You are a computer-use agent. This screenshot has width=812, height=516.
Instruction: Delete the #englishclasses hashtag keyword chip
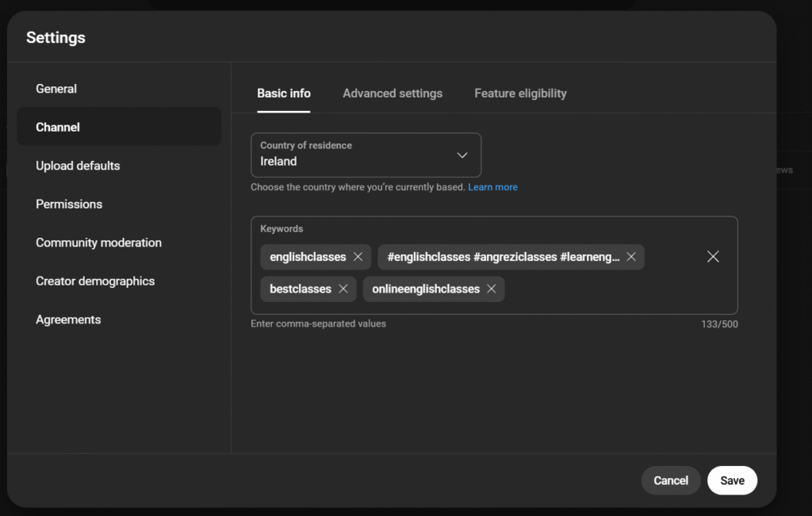pyautogui.click(x=631, y=257)
